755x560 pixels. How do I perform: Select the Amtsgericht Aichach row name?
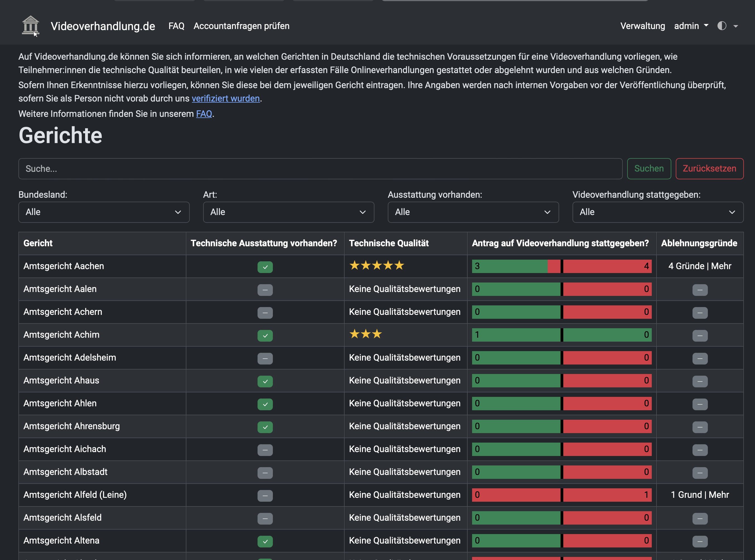click(65, 449)
